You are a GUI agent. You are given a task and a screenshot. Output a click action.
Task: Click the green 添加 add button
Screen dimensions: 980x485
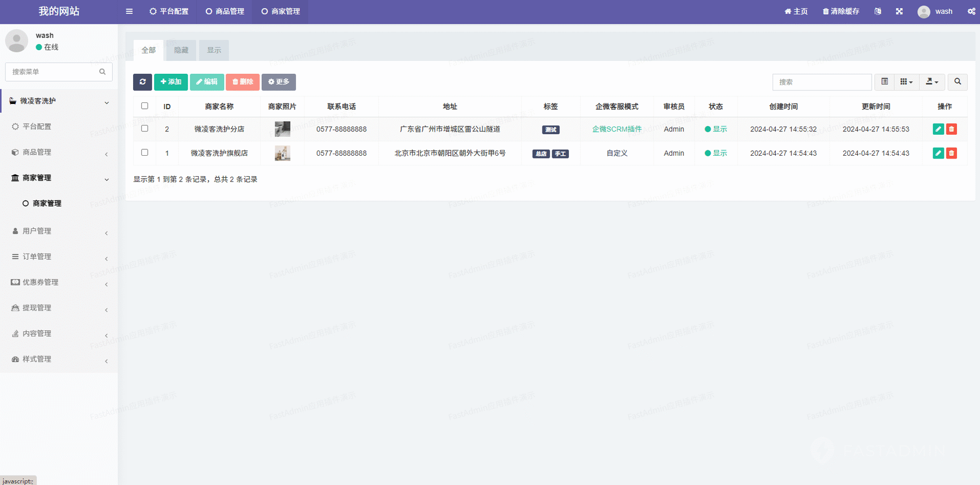[x=171, y=82]
